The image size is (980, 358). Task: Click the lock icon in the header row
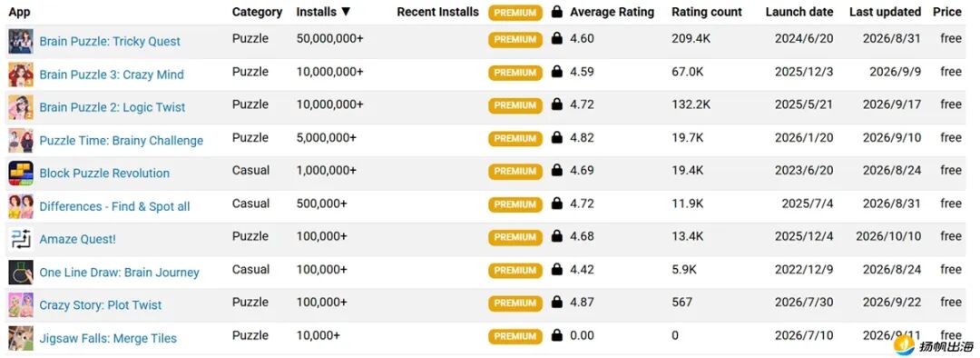[x=557, y=11]
